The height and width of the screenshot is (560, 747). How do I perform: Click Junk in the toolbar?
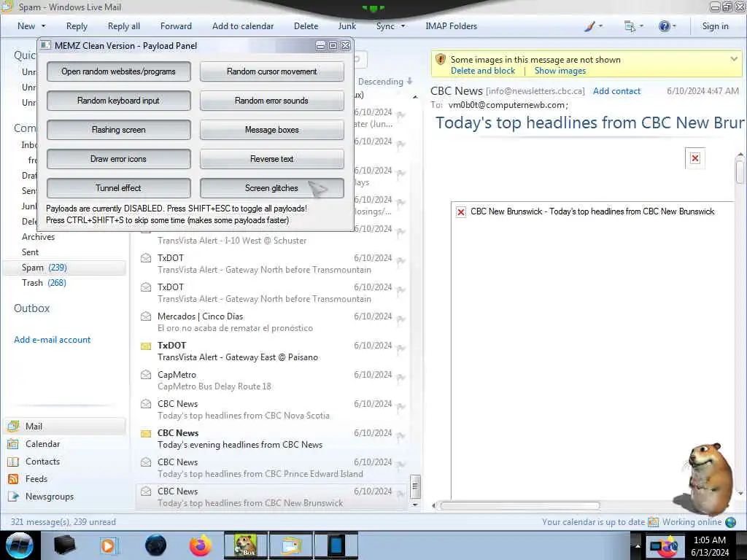pos(347,26)
